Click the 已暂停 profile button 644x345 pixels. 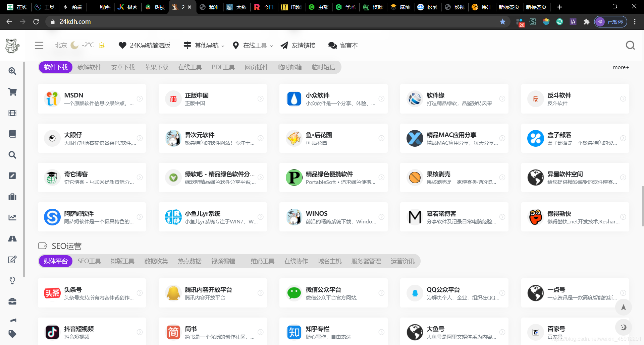[611, 22]
